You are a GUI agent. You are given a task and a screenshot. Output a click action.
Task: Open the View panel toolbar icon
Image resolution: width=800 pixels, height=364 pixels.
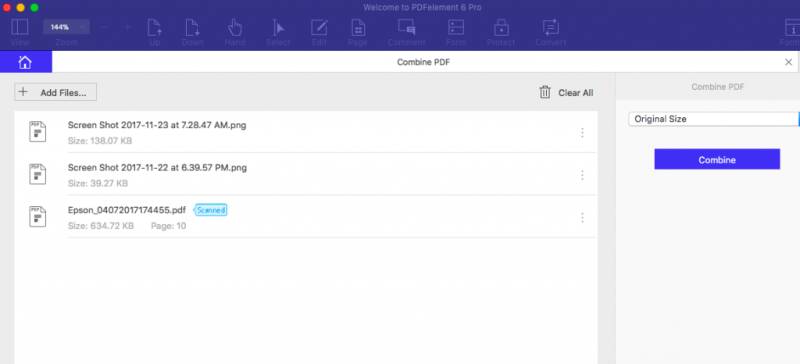(x=19, y=27)
